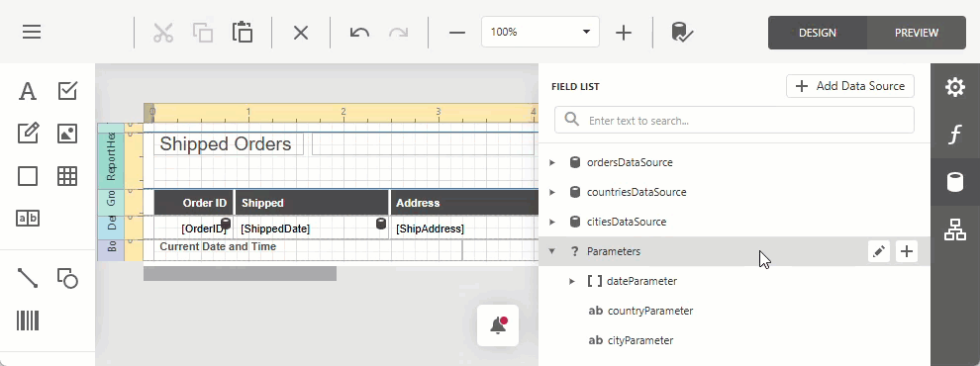Click the Add Data Source button
Image resolution: width=980 pixels, height=366 pixels.
coord(850,86)
